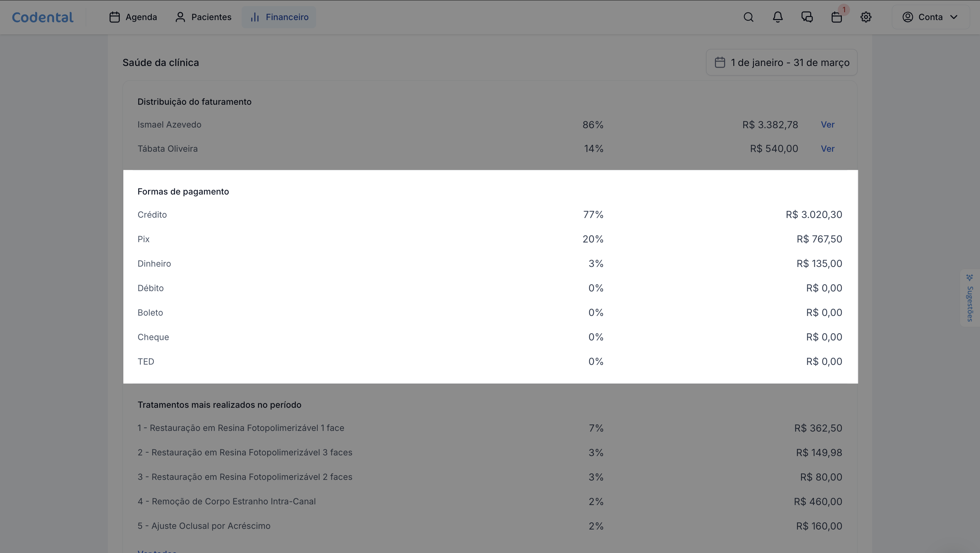Click the sparkle icon on Sugestões tab

pyautogui.click(x=970, y=278)
